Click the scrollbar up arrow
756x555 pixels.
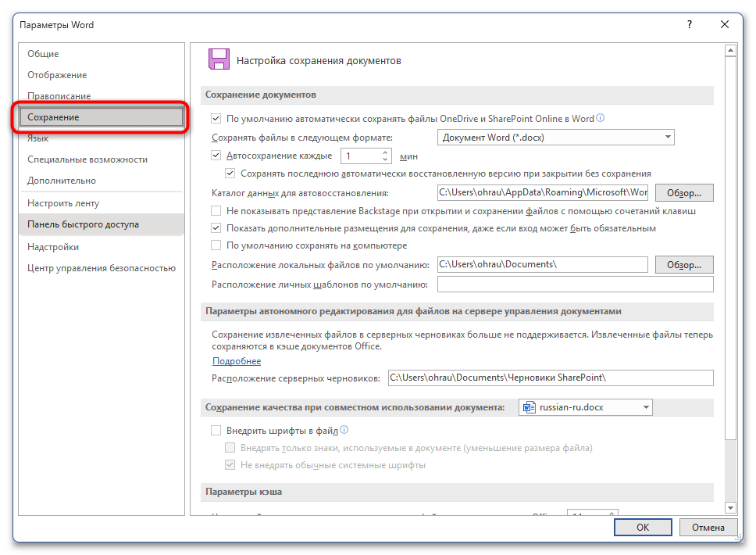(730, 52)
